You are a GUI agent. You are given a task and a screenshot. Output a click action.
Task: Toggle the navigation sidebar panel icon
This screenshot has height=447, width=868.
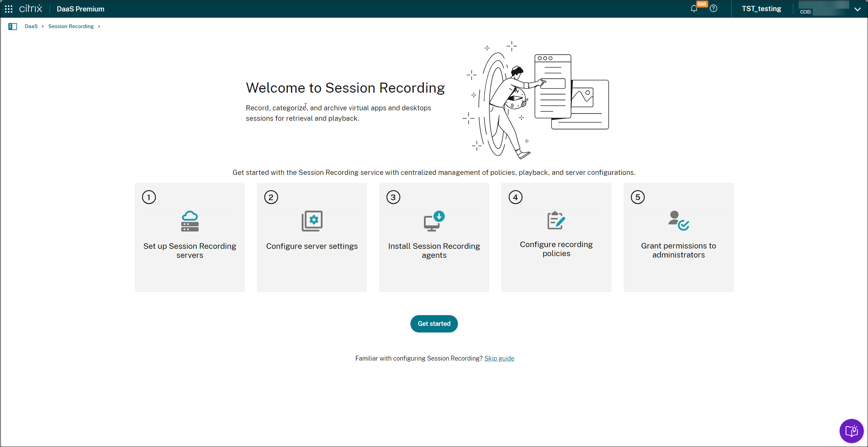coord(13,26)
